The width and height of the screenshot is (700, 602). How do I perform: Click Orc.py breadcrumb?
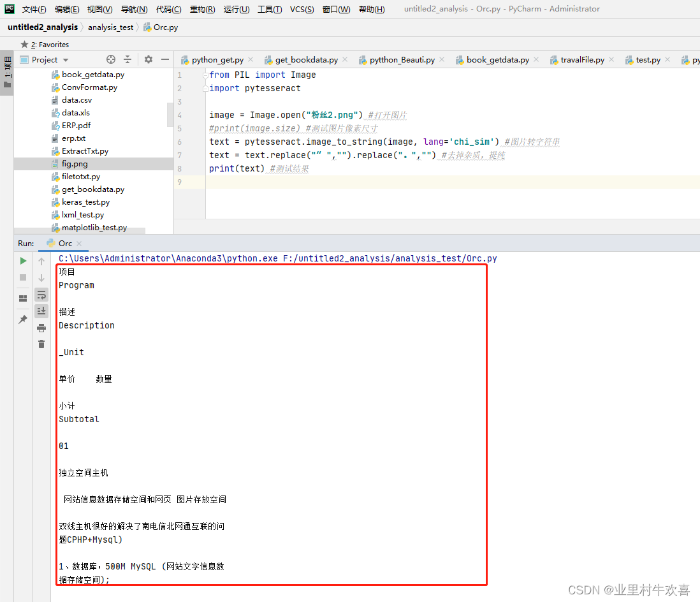pos(161,27)
